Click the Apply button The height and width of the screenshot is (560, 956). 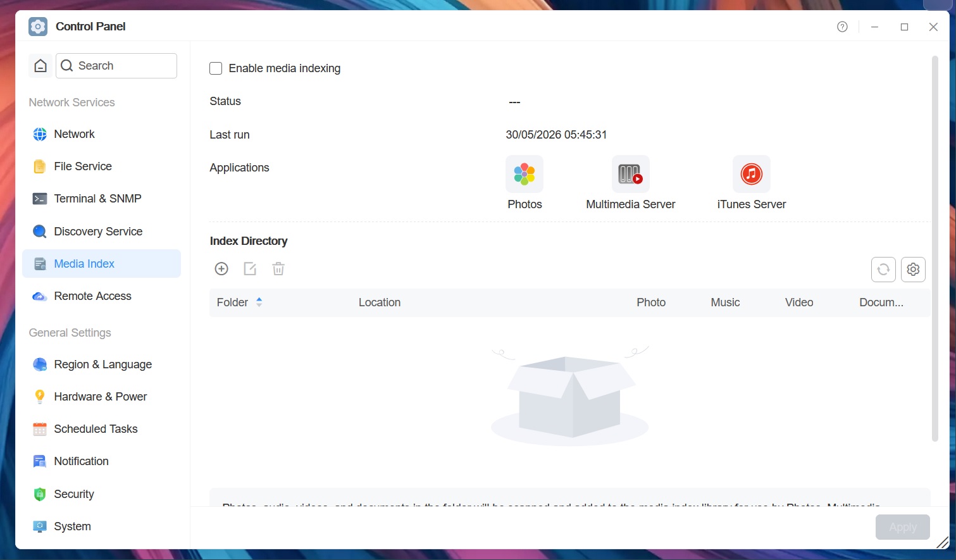[x=903, y=527]
